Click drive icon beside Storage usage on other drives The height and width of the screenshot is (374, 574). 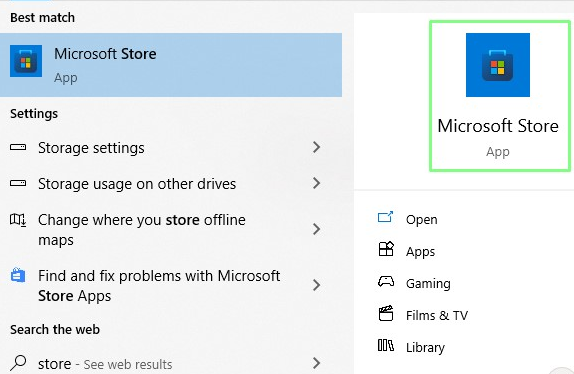(18, 183)
